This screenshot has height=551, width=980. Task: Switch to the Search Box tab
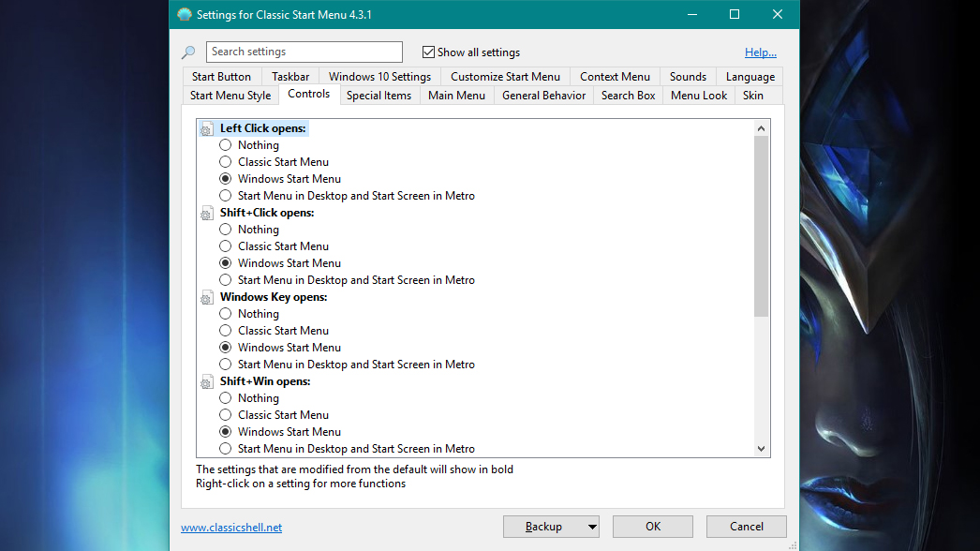[628, 95]
